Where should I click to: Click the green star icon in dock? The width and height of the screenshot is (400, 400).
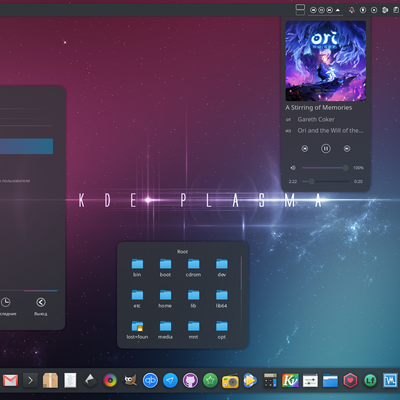point(210,380)
